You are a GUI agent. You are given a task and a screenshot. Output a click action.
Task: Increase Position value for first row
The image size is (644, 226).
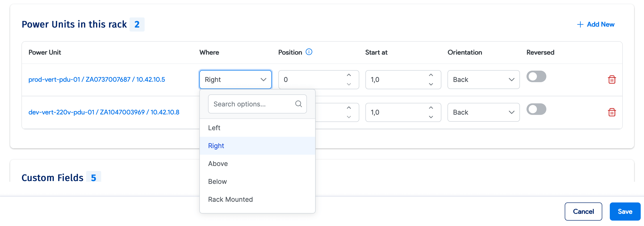coord(349,75)
